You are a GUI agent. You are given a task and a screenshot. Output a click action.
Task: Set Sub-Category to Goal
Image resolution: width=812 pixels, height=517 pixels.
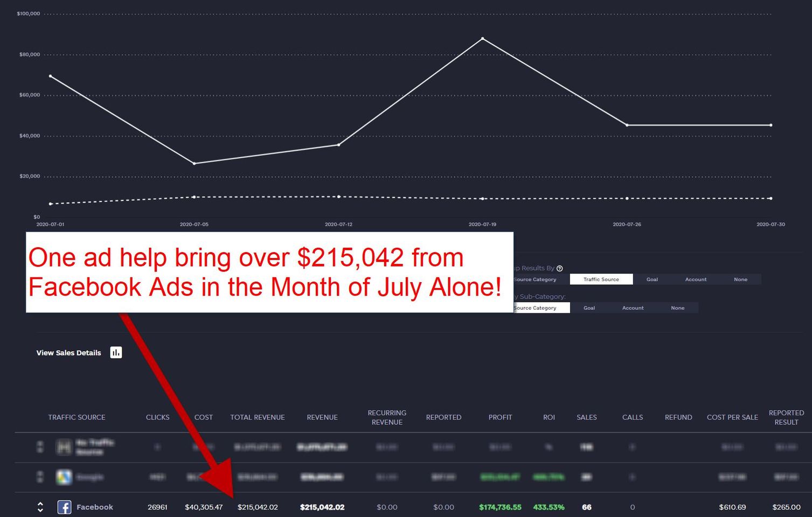[589, 308]
